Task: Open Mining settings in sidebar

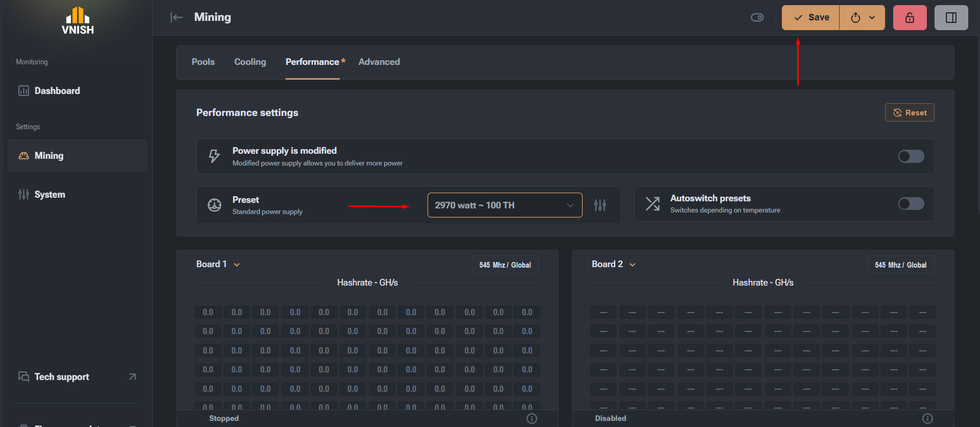Action: click(78, 156)
